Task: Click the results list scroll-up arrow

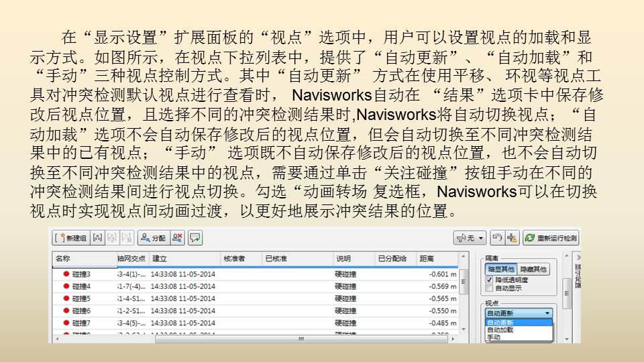Action: pos(464,257)
